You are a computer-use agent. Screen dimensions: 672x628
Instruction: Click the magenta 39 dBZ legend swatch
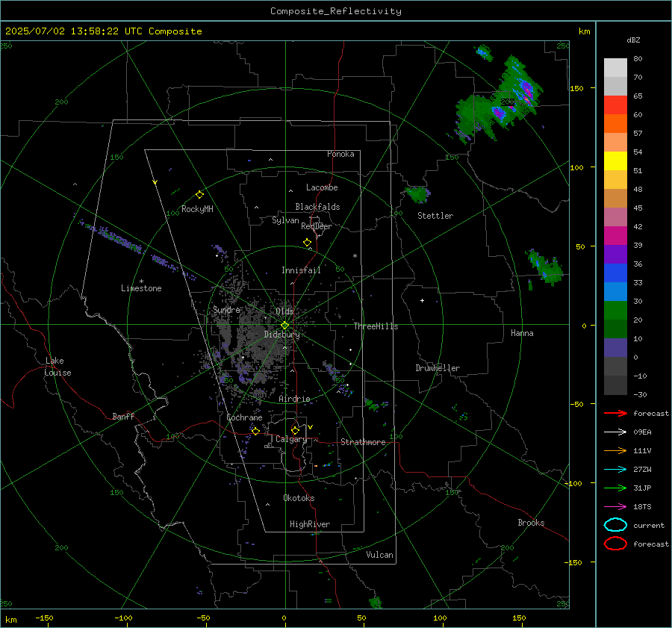coord(615,235)
